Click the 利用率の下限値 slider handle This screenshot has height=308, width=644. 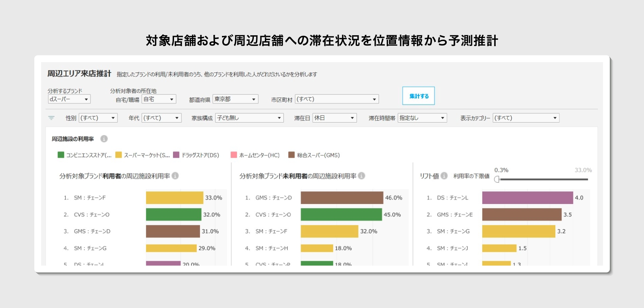coord(497,179)
